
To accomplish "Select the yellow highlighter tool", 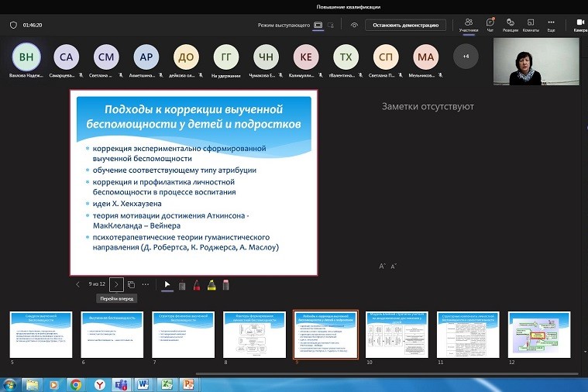I will pos(211,285).
